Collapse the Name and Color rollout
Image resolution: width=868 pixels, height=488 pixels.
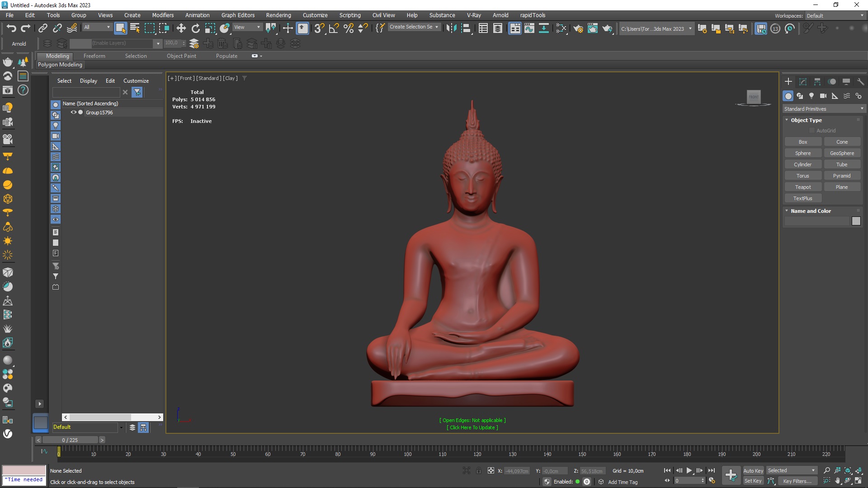pos(811,211)
